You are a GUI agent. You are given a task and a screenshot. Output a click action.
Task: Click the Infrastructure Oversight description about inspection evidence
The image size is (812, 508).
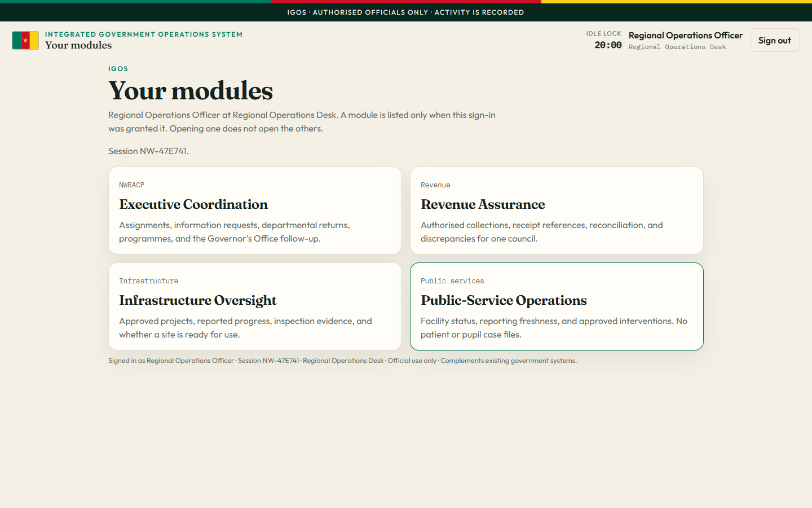245,328
